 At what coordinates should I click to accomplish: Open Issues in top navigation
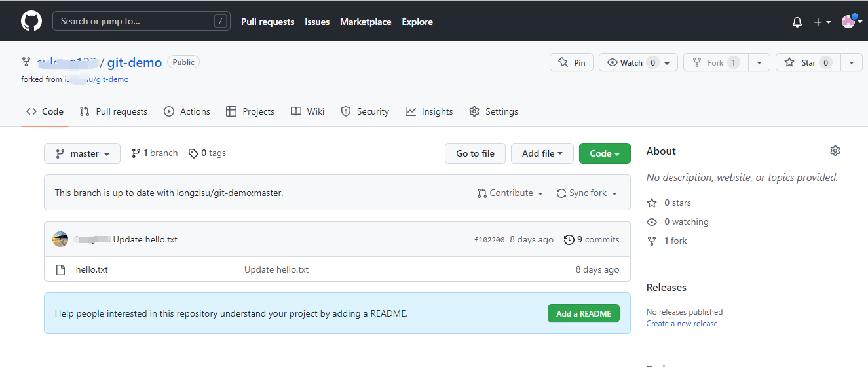317,22
